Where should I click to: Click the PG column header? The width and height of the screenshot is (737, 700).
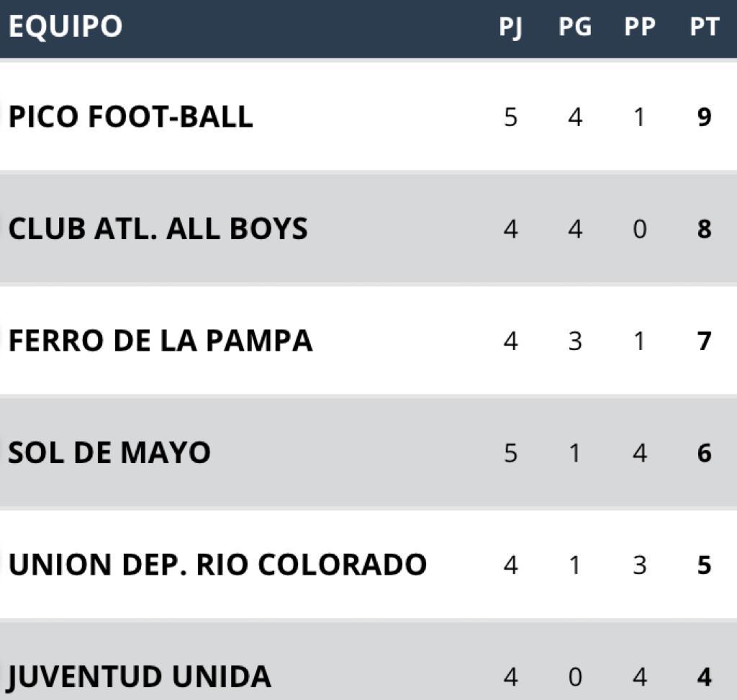(575, 27)
